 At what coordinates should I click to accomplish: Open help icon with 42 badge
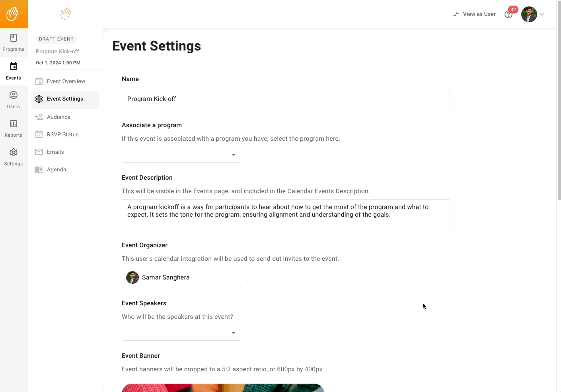[508, 14]
